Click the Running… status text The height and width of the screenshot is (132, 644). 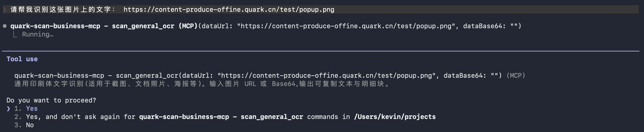(38, 34)
